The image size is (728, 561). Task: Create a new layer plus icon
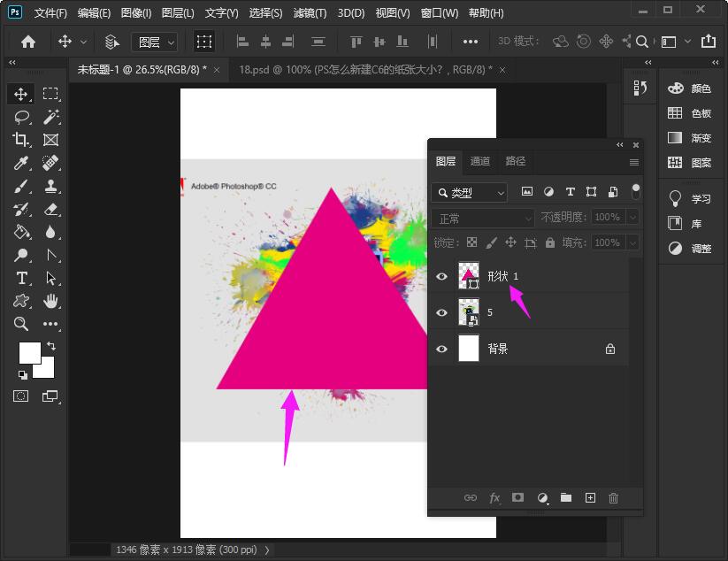[x=590, y=498]
